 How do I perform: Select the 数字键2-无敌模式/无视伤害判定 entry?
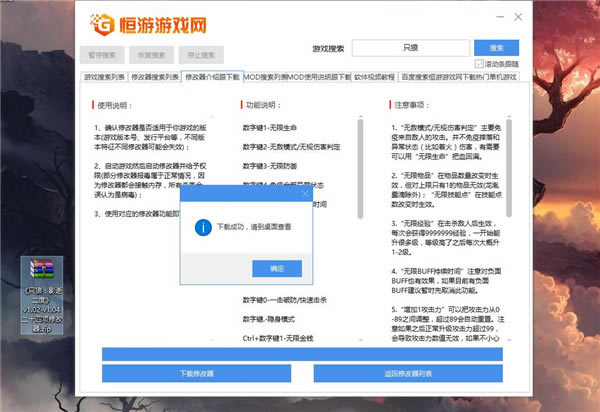(x=291, y=147)
